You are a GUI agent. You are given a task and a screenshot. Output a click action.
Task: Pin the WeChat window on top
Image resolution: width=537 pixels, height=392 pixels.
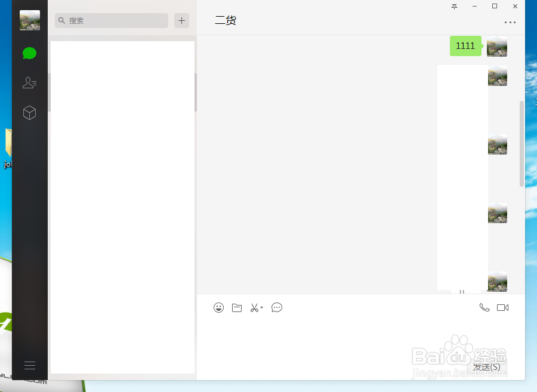[455, 7]
